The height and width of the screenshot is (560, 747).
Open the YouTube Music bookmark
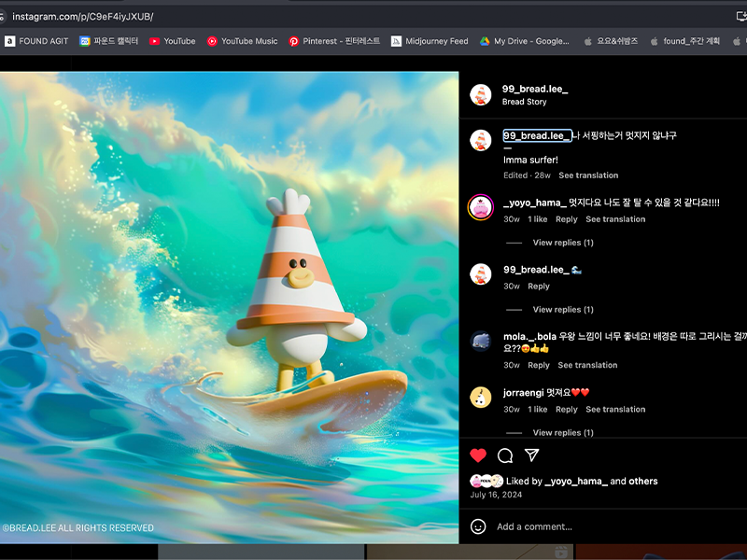pyautogui.click(x=242, y=41)
